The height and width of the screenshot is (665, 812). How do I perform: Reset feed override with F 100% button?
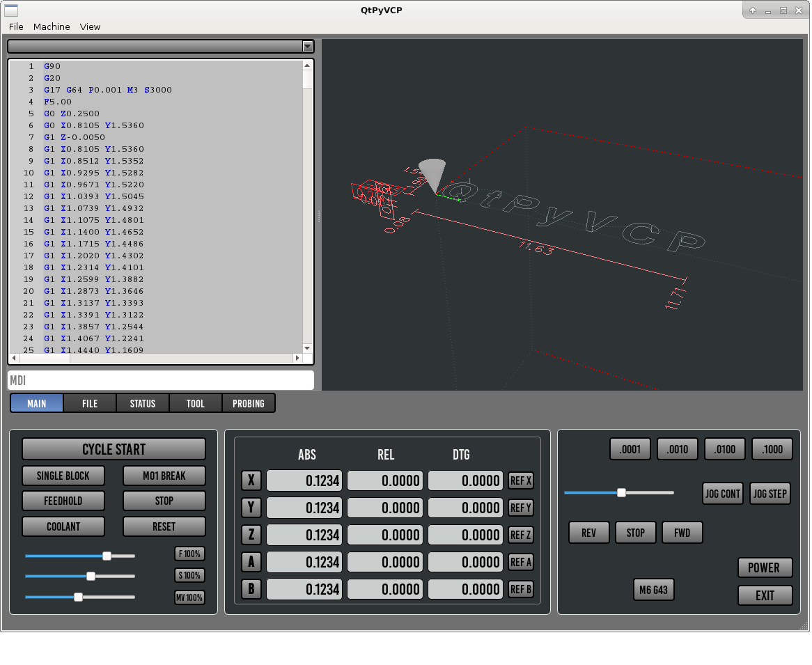(x=189, y=554)
